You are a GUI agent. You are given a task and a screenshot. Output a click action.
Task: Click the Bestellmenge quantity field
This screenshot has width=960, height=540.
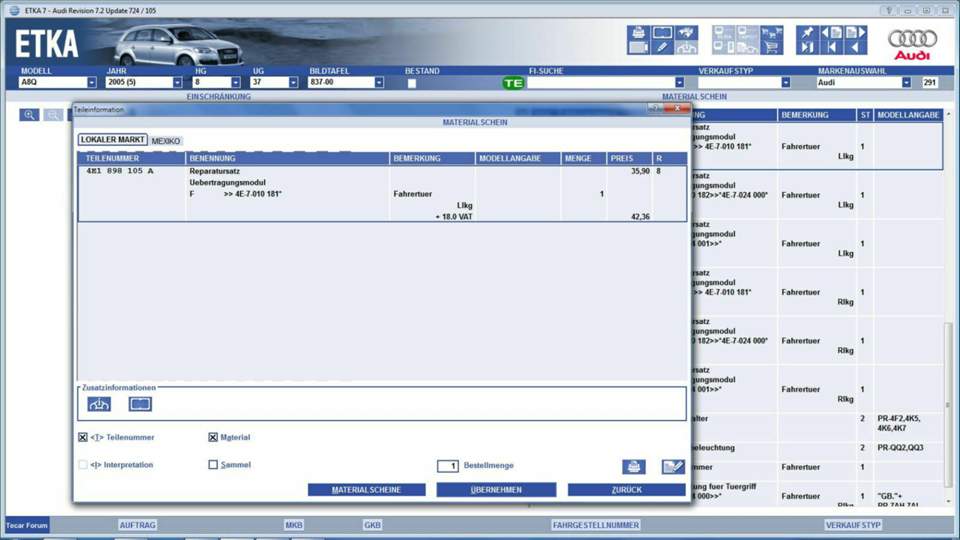pyautogui.click(x=448, y=466)
